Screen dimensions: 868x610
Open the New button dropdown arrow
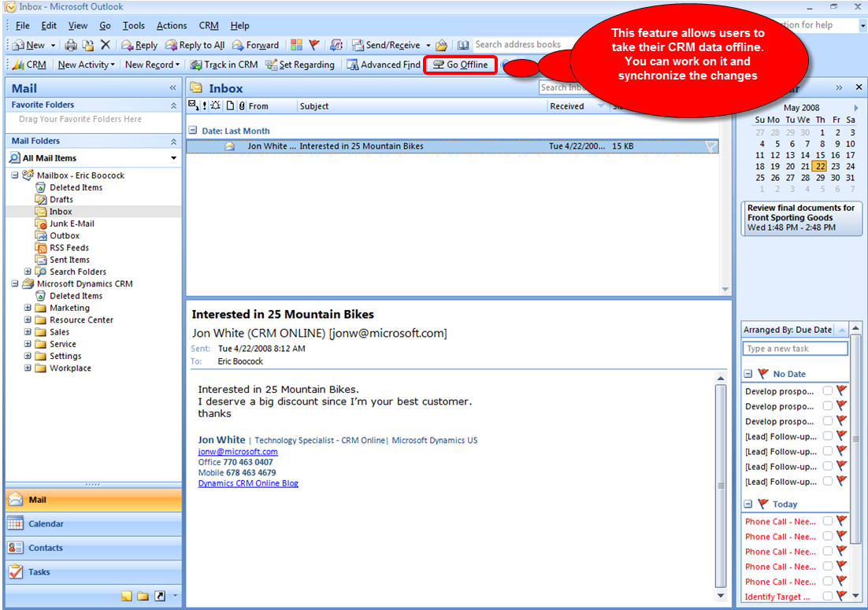[53, 46]
